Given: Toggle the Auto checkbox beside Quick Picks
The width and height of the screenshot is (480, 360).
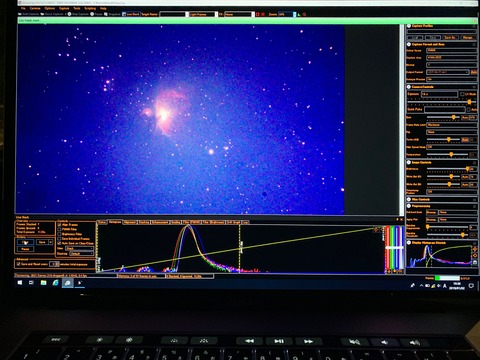Looking at the screenshot, I should click(x=469, y=109).
